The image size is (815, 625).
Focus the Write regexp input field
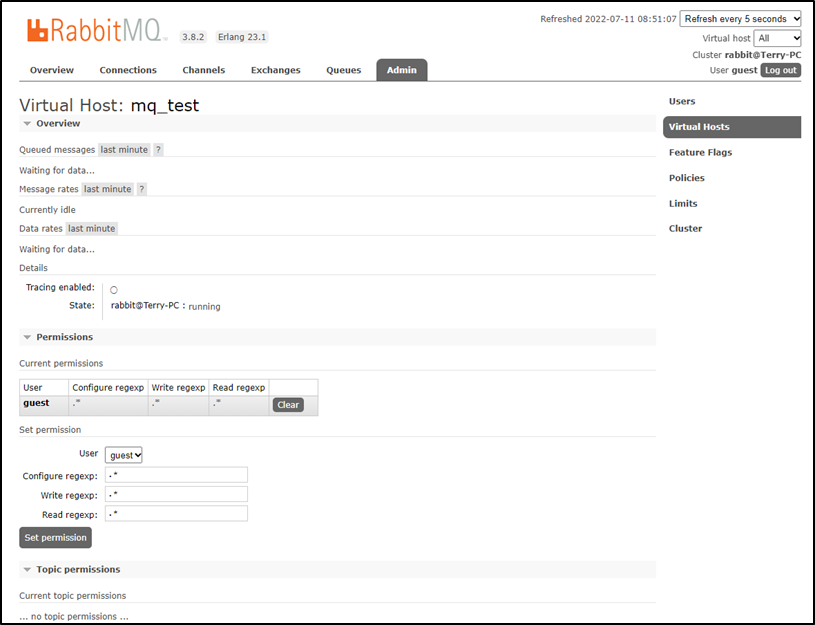(x=176, y=494)
